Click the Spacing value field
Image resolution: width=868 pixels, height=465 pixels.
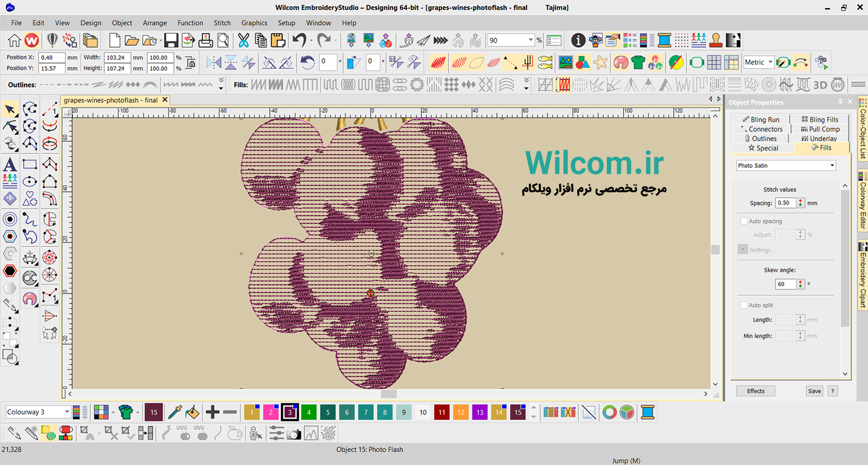click(786, 203)
